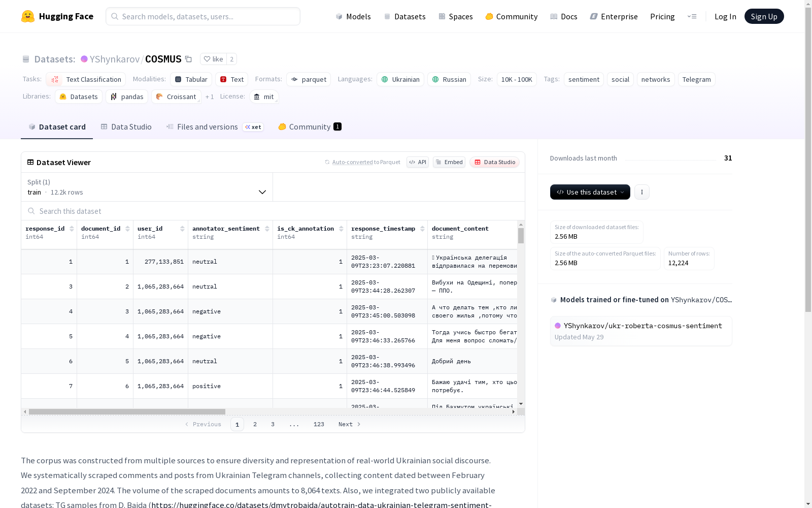Click the table vertical scrollbar thumb
Screen dimensions: 812x508
pos(521,236)
